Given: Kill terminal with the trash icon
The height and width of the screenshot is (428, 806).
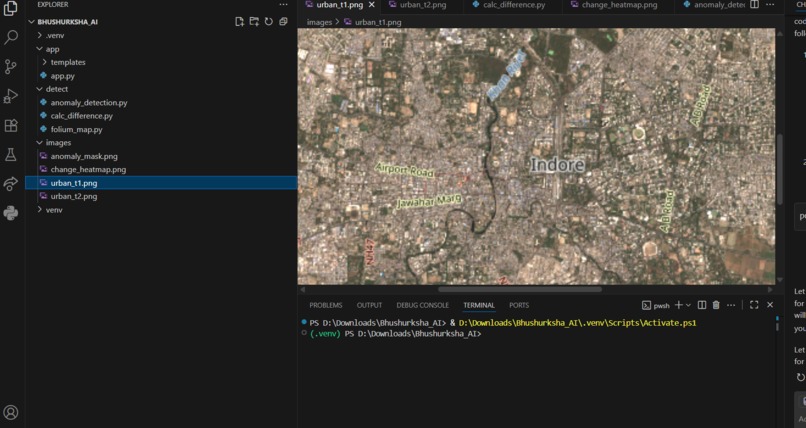Looking at the screenshot, I should pyautogui.click(x=716, y=305).
